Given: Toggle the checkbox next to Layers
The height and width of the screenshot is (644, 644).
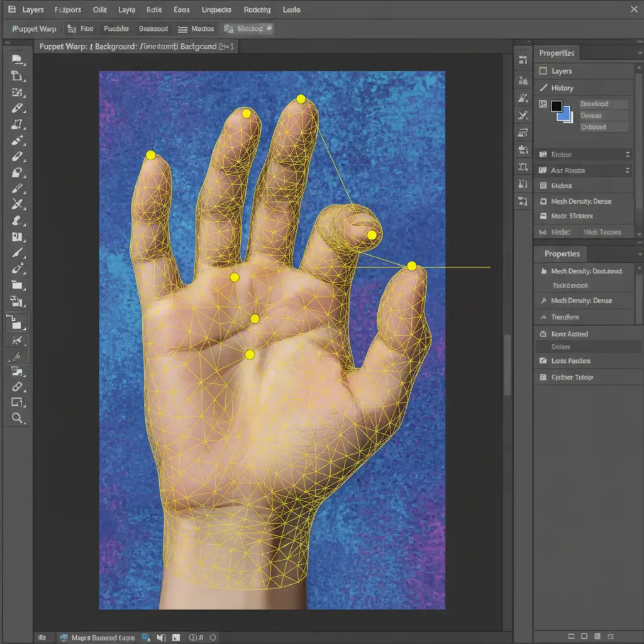Looking at the screenshot, I should point(543,71).
